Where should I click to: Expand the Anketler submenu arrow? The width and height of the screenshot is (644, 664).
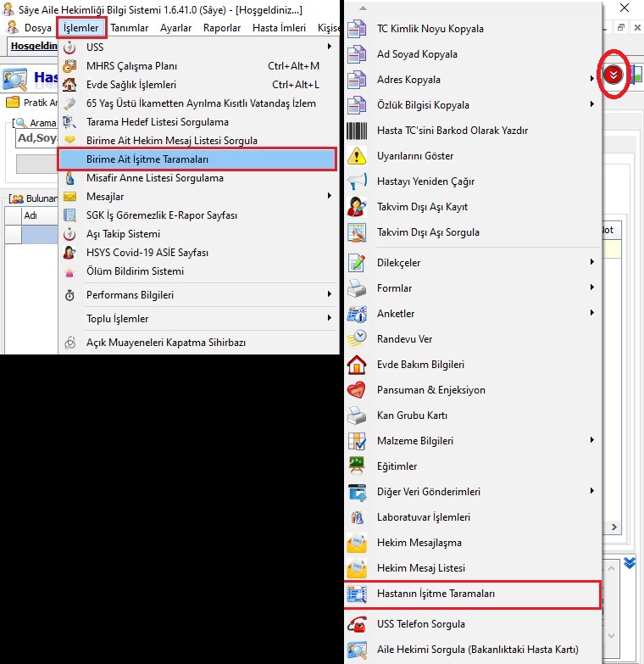(x=592, y=313)
